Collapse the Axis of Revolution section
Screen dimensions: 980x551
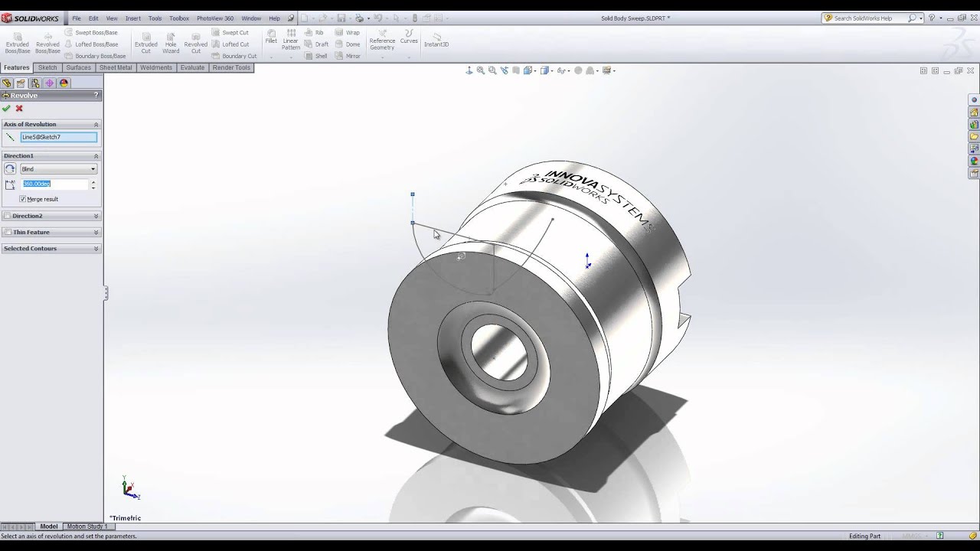[96, 124]
